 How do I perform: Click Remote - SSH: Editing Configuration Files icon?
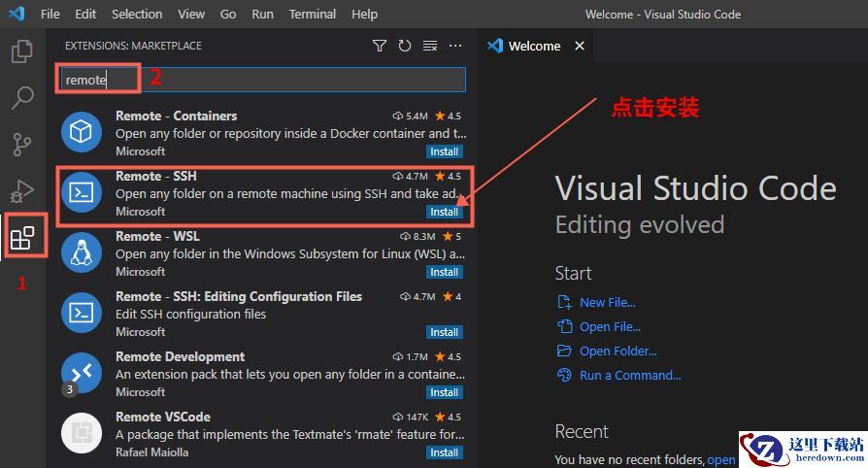coord(82,313)
